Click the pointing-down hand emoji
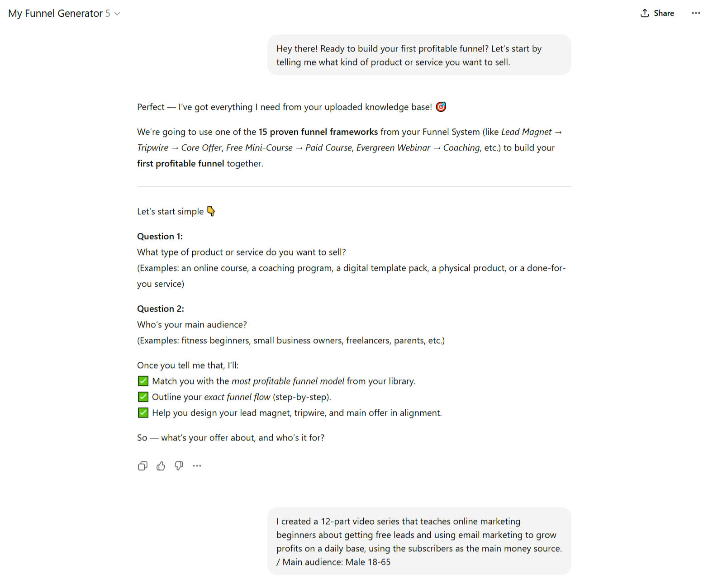The height and width of the screenshot is (588, 708). pos(211,211)
